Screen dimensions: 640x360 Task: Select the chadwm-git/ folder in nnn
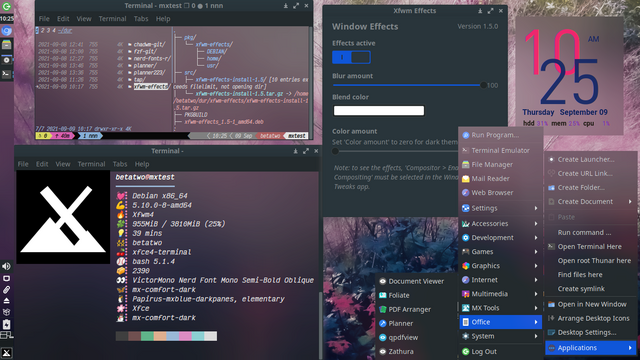[x=149, y=44]
